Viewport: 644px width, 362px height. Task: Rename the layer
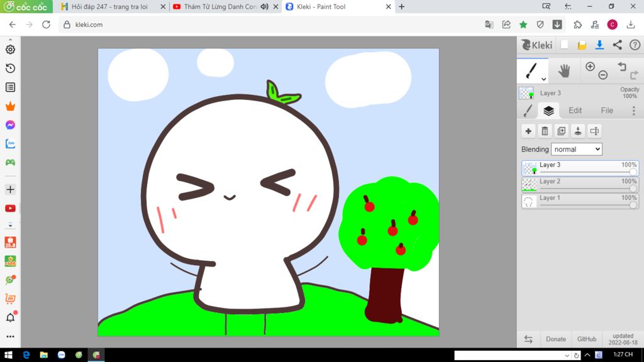pos(594,131)
